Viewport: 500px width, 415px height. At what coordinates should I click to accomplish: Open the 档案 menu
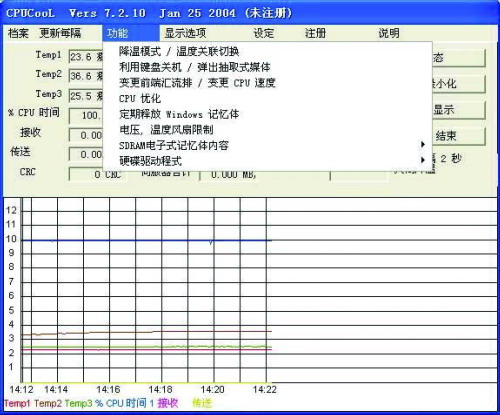coord(18,33)
